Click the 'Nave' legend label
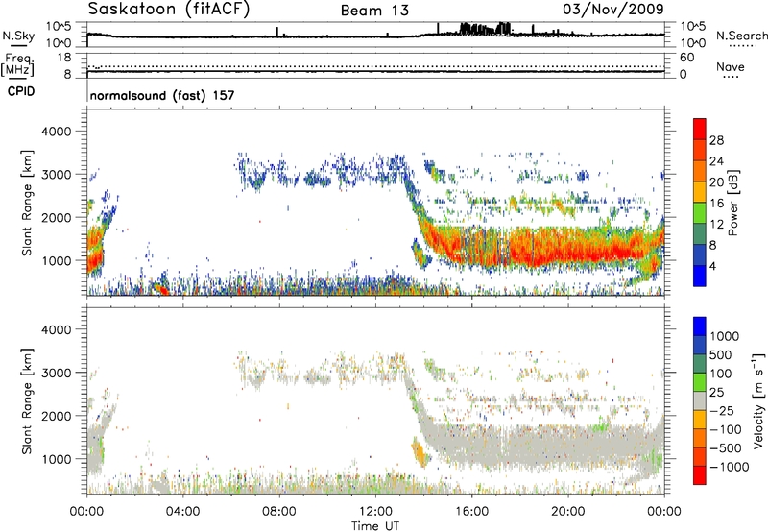The height and width of the screenshot is (532, 768). click(x=731, y=67)
